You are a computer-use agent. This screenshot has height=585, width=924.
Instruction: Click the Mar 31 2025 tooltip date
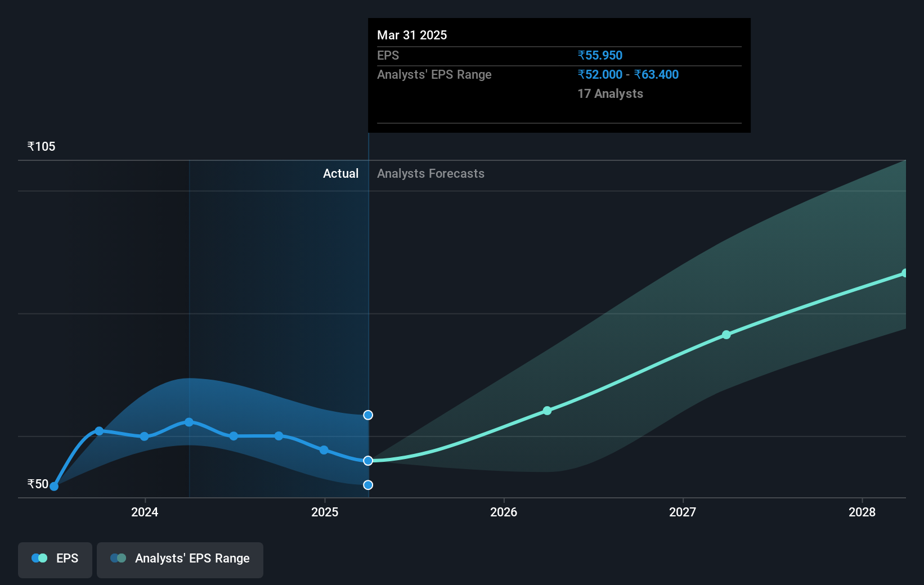412,35
